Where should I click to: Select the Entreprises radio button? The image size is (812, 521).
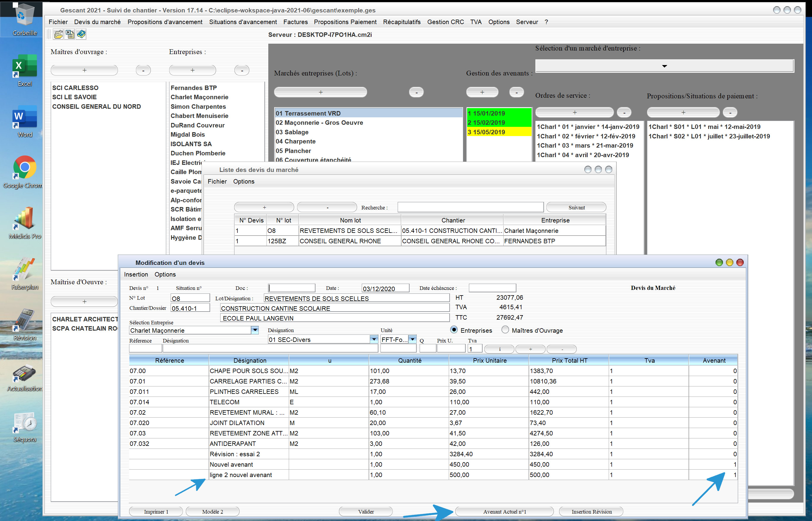454,330
